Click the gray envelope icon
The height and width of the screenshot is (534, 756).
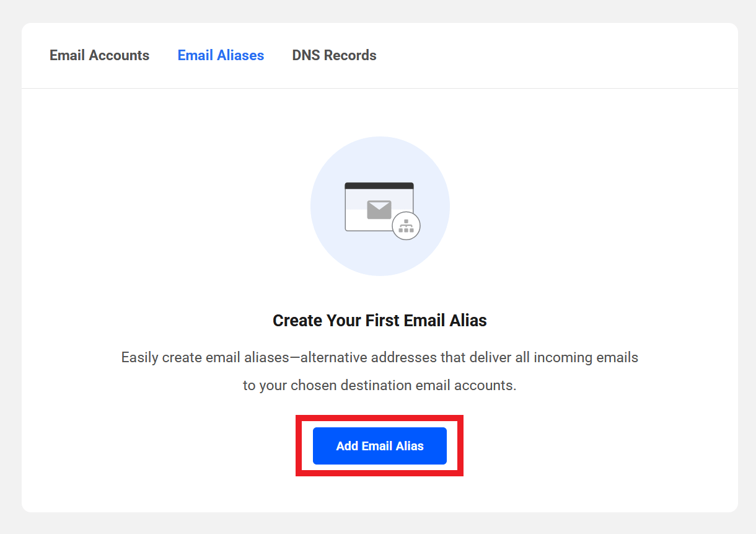click(379, 210)
